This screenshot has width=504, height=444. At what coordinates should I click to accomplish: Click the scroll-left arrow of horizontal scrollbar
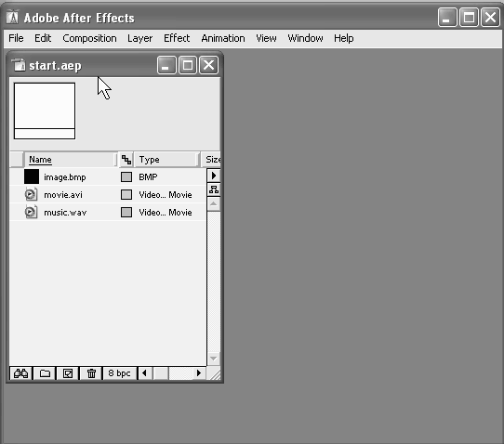click(145, 373)
